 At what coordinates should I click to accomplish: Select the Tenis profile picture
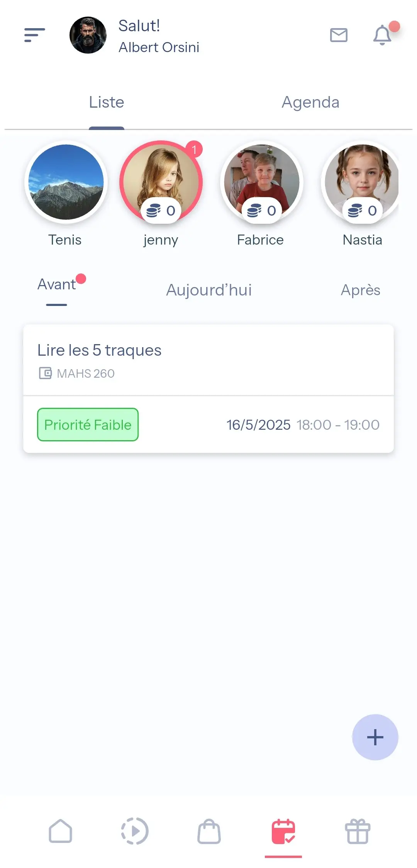coord(66,182)
